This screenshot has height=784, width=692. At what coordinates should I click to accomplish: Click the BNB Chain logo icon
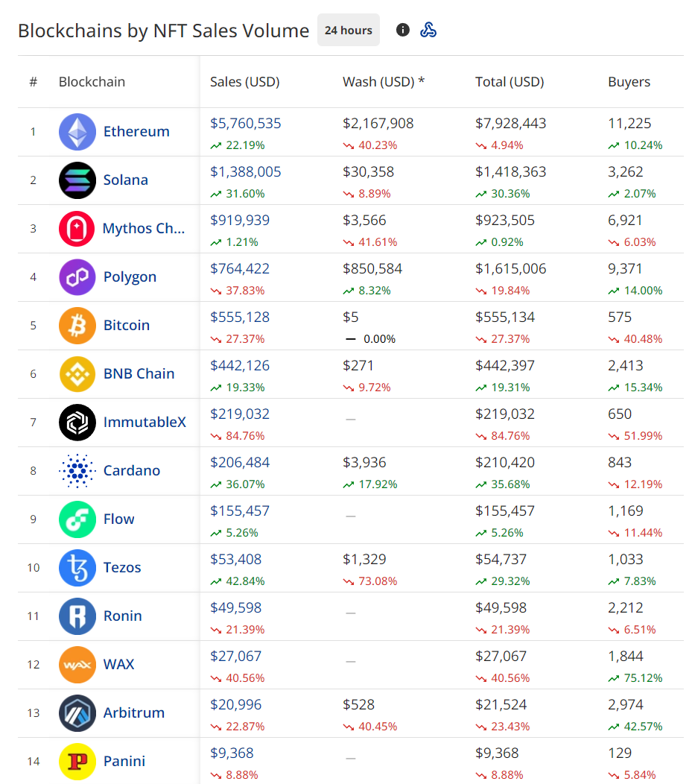(x=77, y=374)
